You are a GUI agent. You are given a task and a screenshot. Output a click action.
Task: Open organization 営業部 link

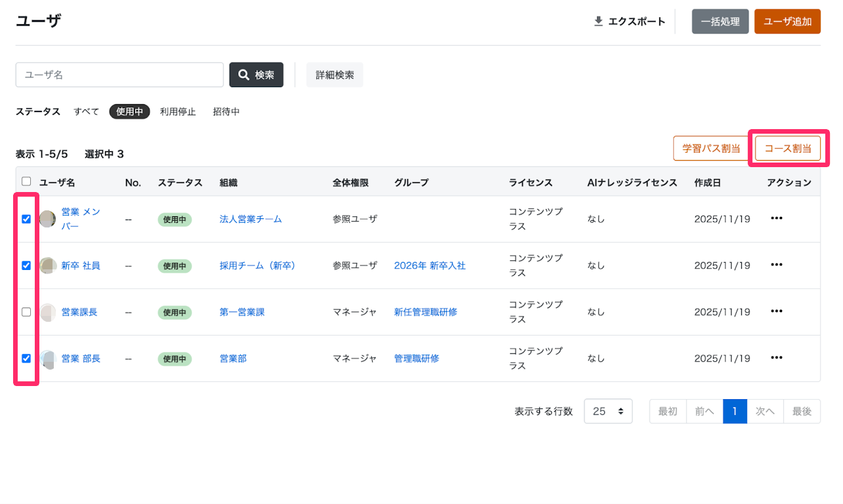tap(233, 359)
